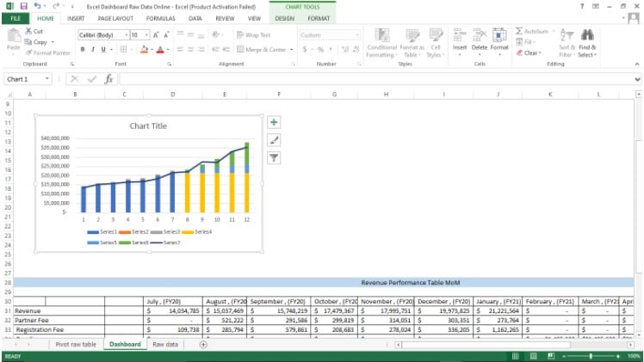The image size is (644, 362).
Task: Click the AutoSum sigma icon
Action: pos(519,31)
